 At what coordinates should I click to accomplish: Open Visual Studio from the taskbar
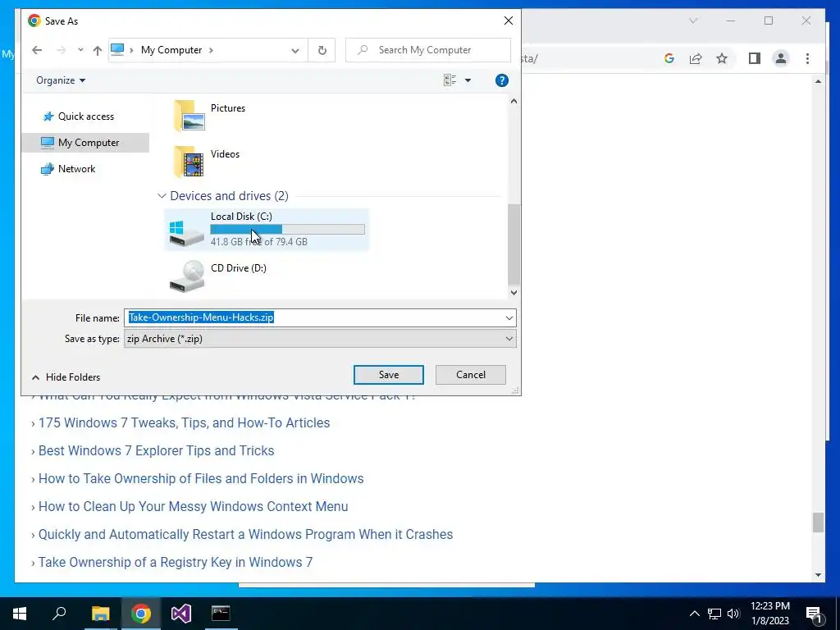click(180, 614)
